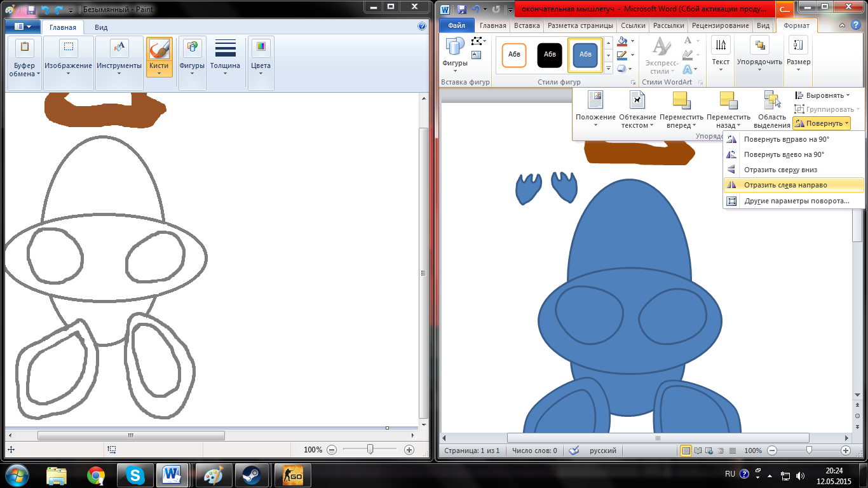Open the Упорядочить arrange dropdown

759,53
